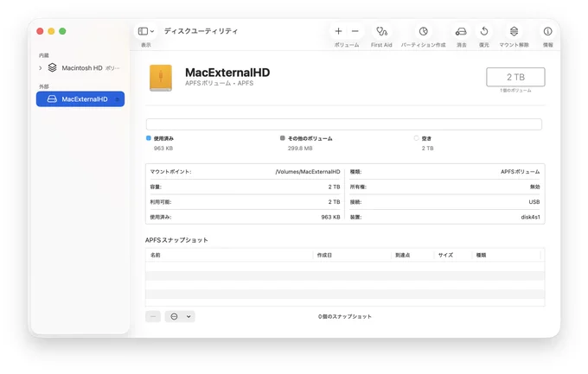Image resolution: width=588 pixels, height=374 pixels.
Task: Minimize window with the yellow button
Action: click(x=51, y=31)
